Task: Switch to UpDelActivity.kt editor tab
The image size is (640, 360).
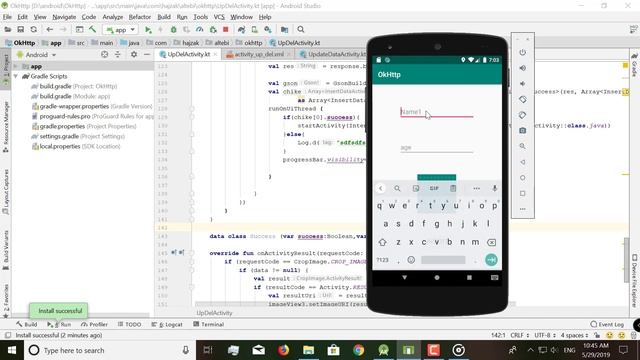Action: pos(188,54)
